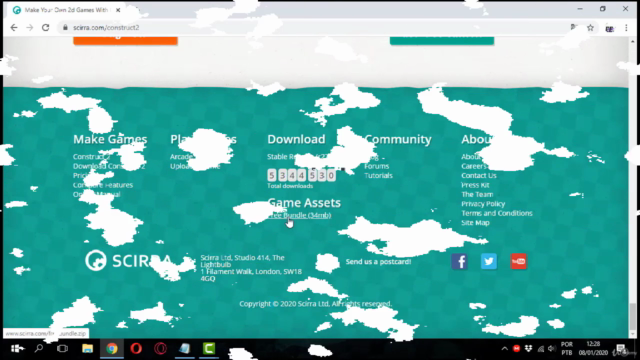The image size is (640, 360).
Task: Open Terms and Conditions link
Action: [x=497, y=213]
